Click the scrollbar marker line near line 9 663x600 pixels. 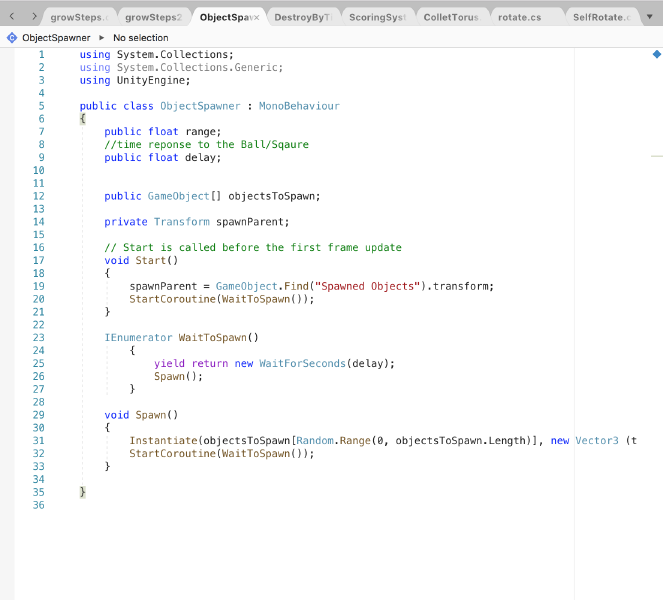657,156
